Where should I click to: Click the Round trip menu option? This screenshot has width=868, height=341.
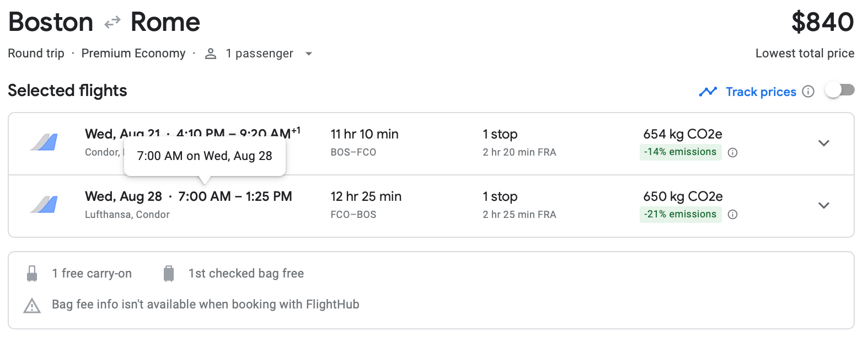click(36, 54)
